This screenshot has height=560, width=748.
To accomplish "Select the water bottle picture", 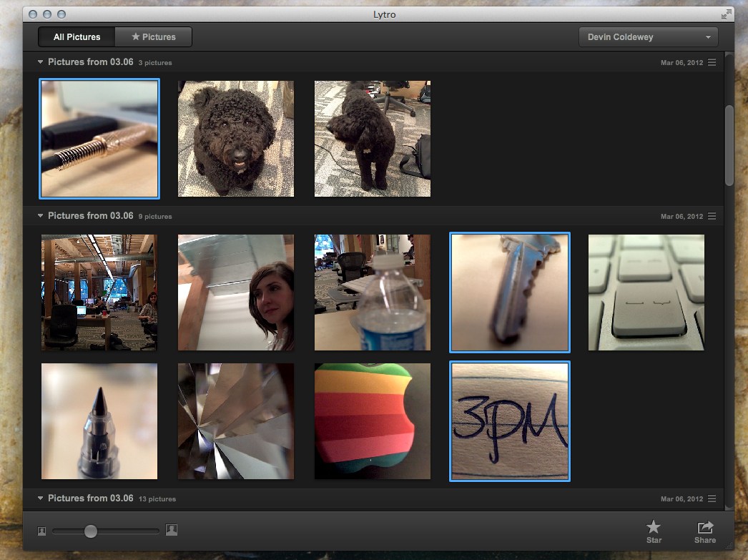I will pyautogui.click(x=373, y=293).
